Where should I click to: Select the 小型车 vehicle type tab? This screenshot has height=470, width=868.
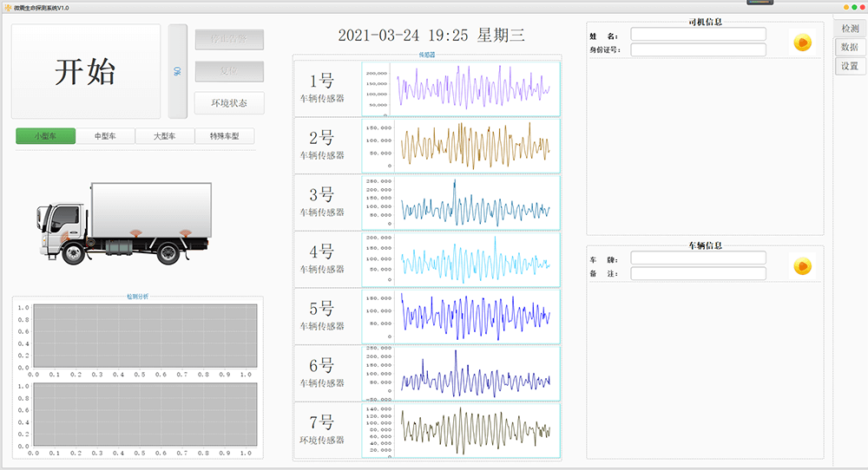pyautogui.click(x=45, y=136)
